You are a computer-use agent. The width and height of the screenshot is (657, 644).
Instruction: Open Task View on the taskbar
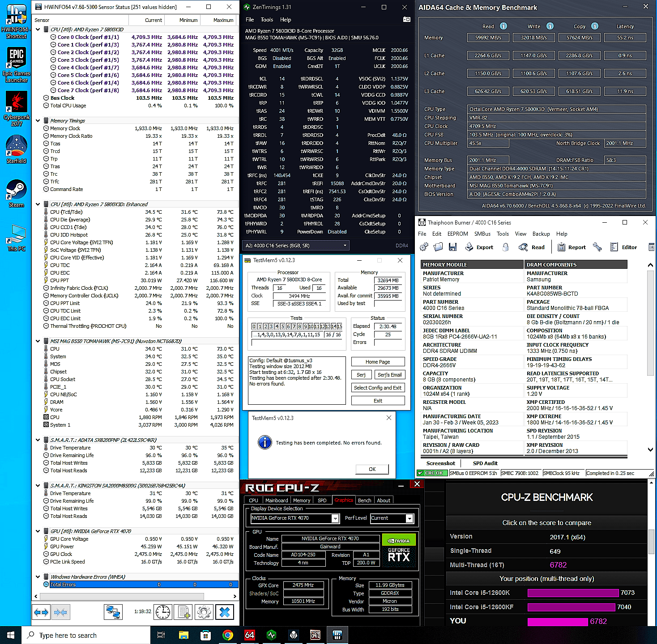click(161, 635)
